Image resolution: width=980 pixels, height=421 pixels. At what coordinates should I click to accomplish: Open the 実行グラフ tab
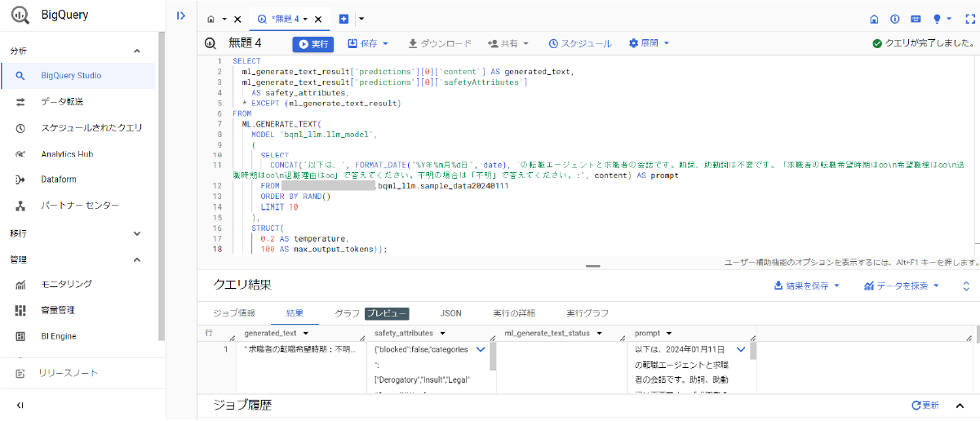tap(588, 313)
